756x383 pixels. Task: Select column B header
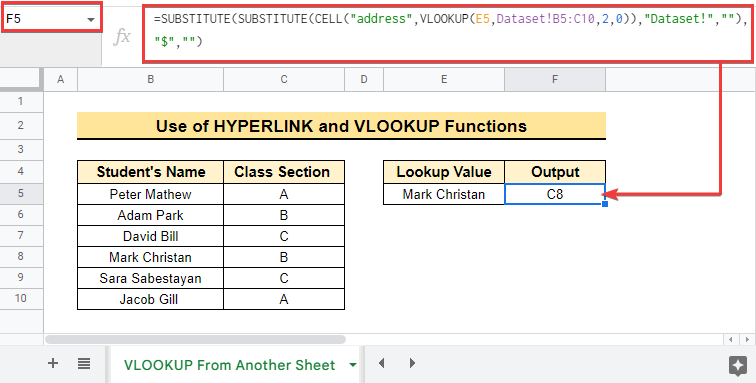[150, 80]
